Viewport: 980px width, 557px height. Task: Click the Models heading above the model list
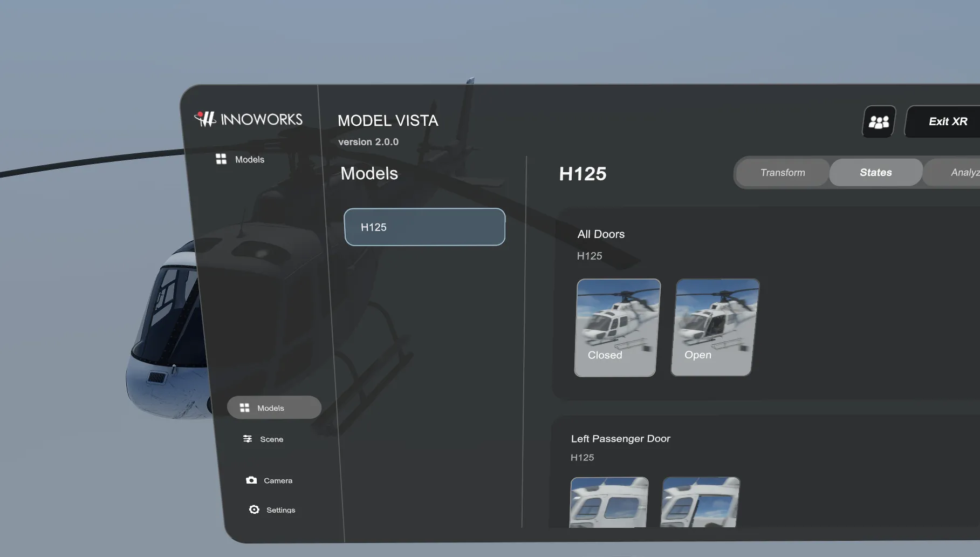[x=369, y=173]
